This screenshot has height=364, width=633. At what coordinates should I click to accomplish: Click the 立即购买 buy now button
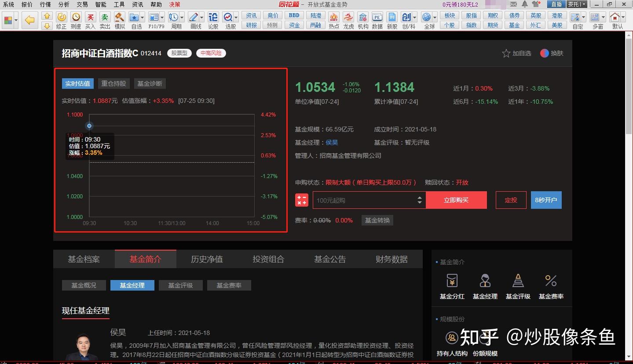pos(456,200)
